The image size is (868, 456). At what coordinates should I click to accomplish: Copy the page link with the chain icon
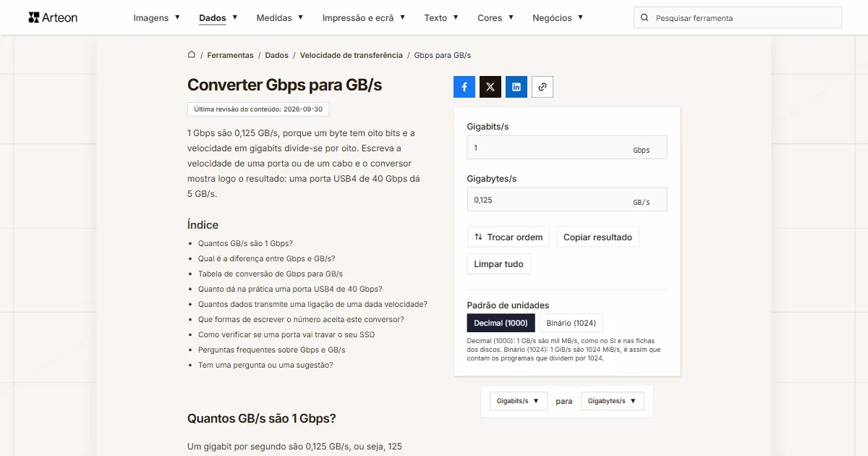pos(542,87)
